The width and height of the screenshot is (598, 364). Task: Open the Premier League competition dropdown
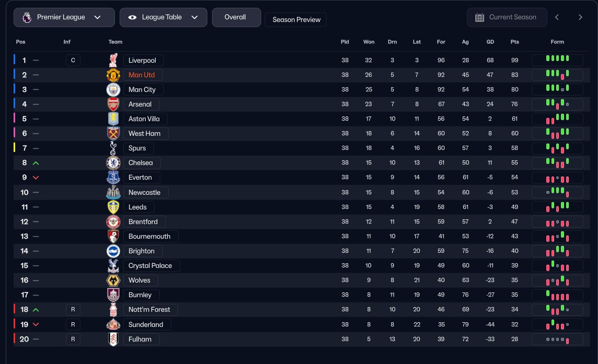[64, 17]
